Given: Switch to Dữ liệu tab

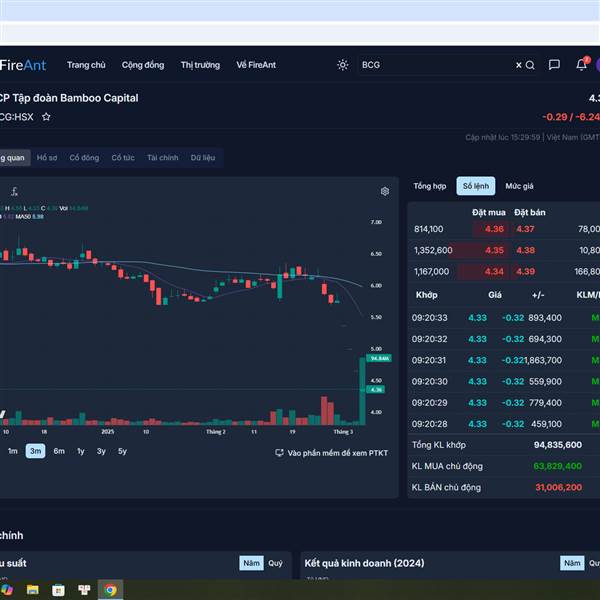Looking at the screenshot, I should point(203,158).
